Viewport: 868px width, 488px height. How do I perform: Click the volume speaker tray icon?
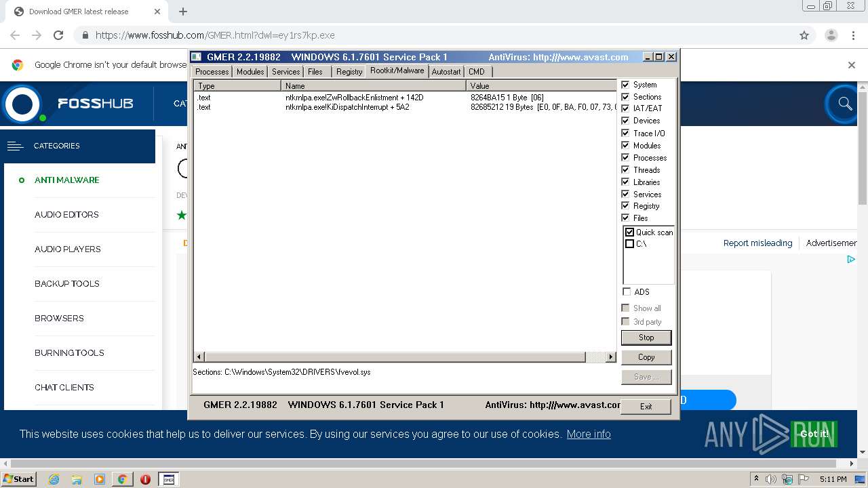(x=771, y=479)
